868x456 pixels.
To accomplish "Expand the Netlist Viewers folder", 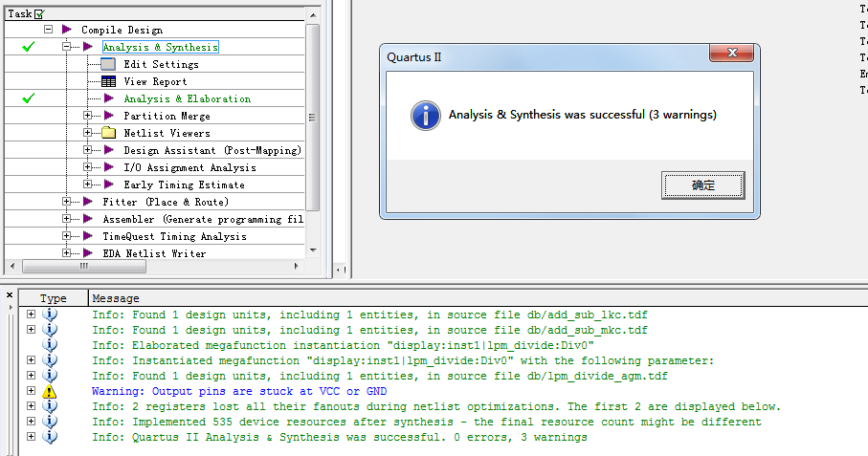I will coord(87,133).
